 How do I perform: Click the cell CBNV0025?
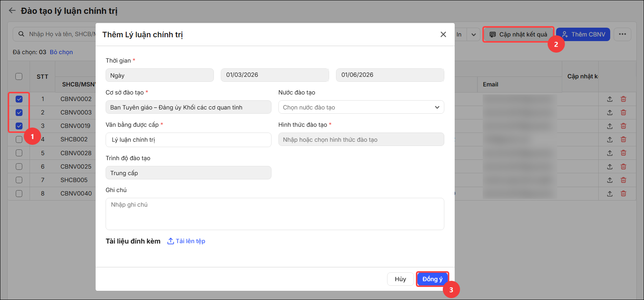click(76, 167)
